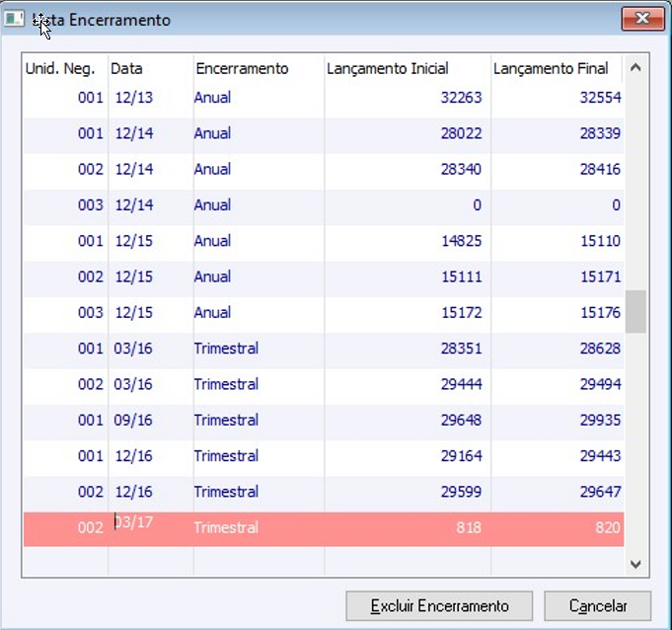Select the cell with value 28022
The height and width of the screenshot is (630, 672).
coord(461,133)
